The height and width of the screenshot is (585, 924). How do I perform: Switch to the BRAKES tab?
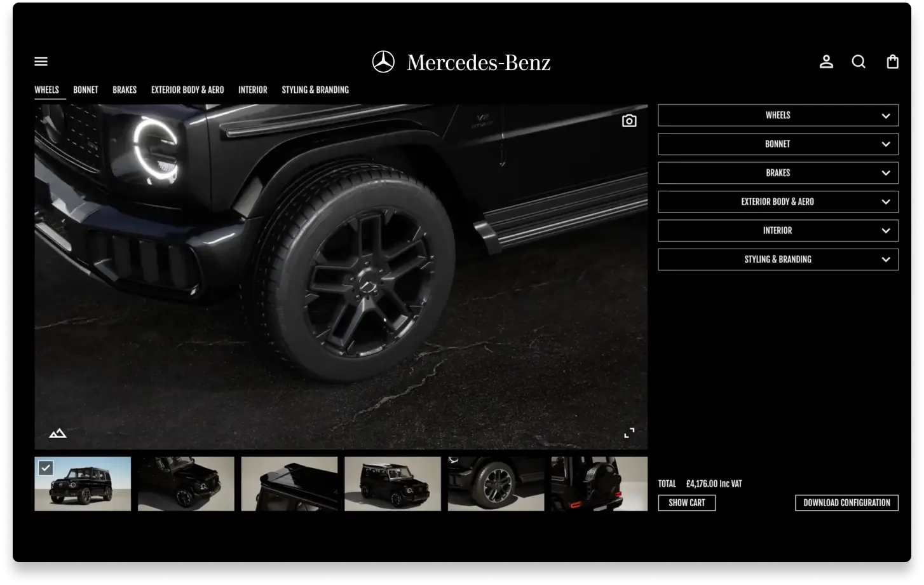click(x=125, y=90)
